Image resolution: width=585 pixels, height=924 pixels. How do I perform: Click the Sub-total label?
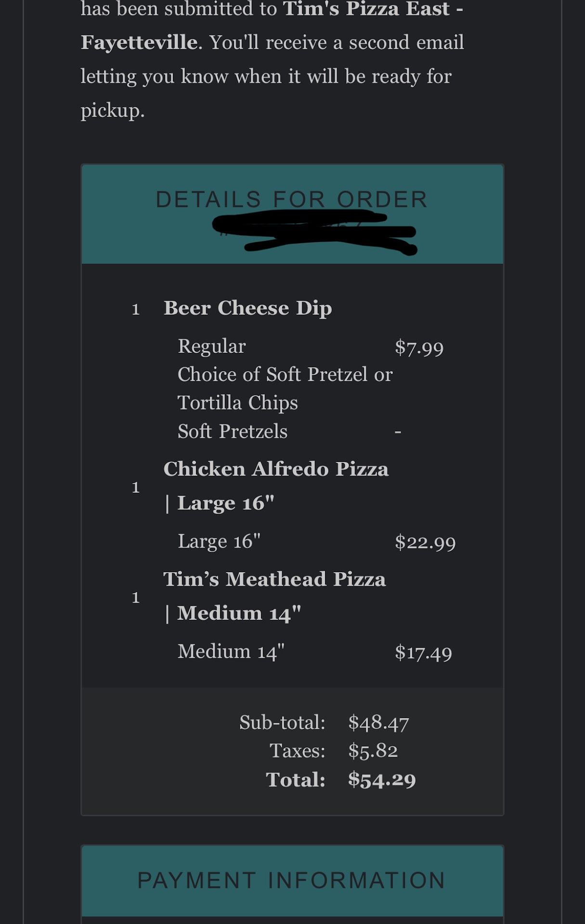(x=282, y=722)
